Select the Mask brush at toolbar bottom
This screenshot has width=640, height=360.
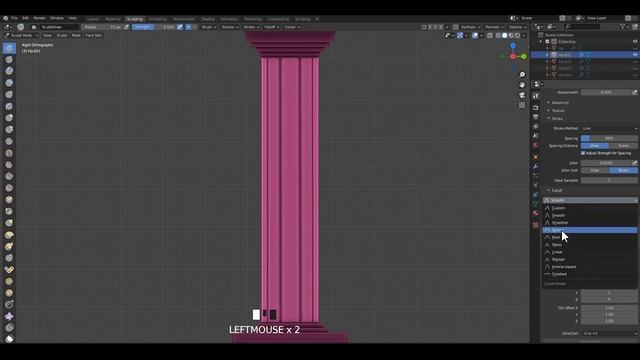click(x=9, y=338)
